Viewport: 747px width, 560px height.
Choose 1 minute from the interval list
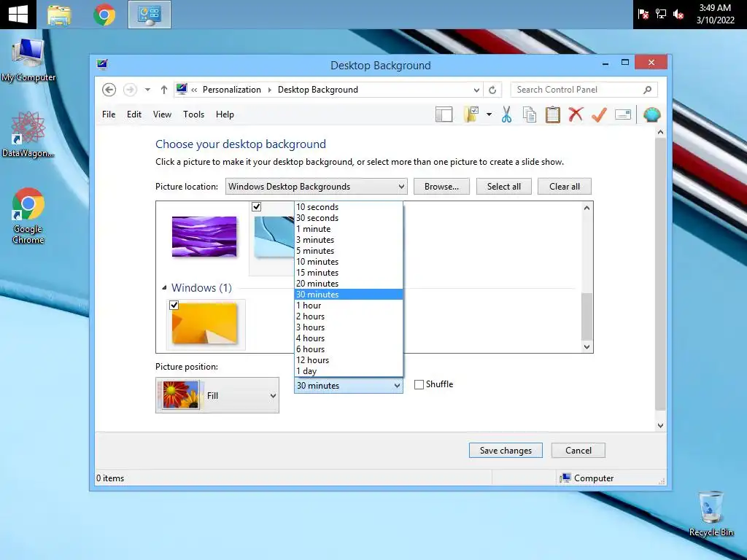point(349,229)
